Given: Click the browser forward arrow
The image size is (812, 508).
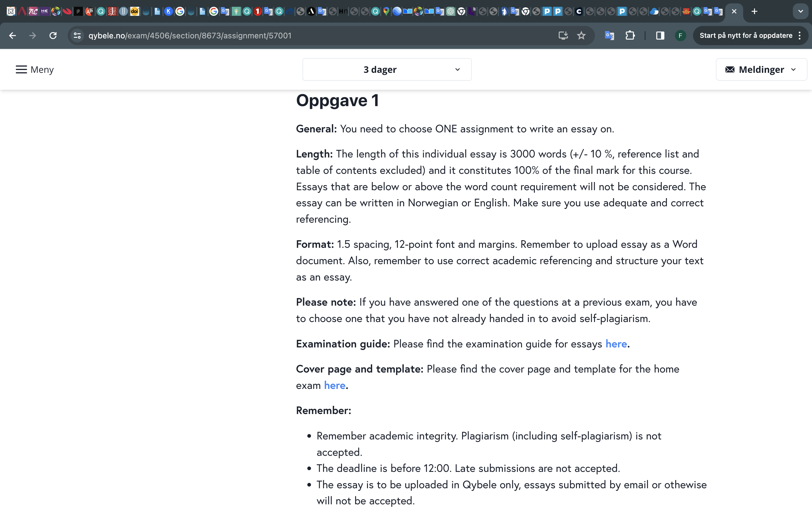Looking at the screenshot, I should point(32,36).
